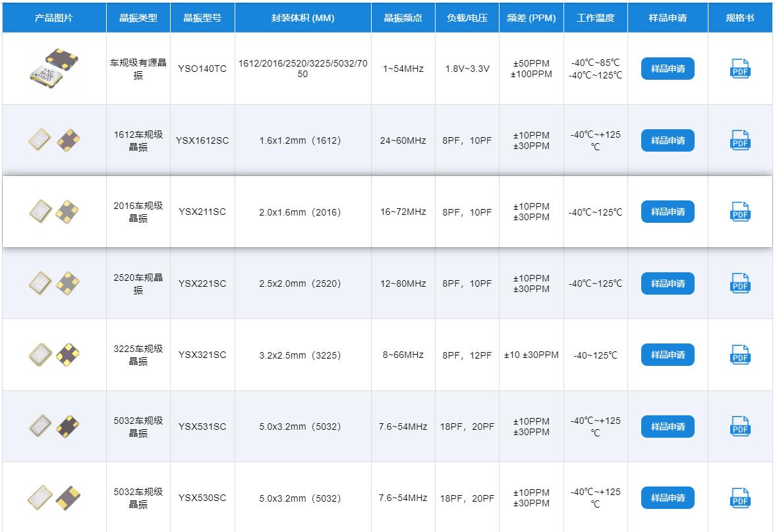Open the PDF datasheet for YSX221SC

(x=740, y=283)
